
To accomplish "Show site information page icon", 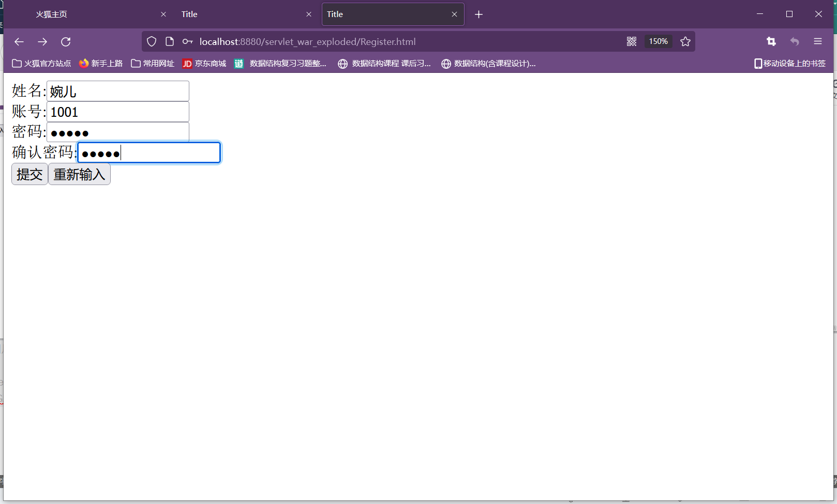I will [x=170, y=42].
